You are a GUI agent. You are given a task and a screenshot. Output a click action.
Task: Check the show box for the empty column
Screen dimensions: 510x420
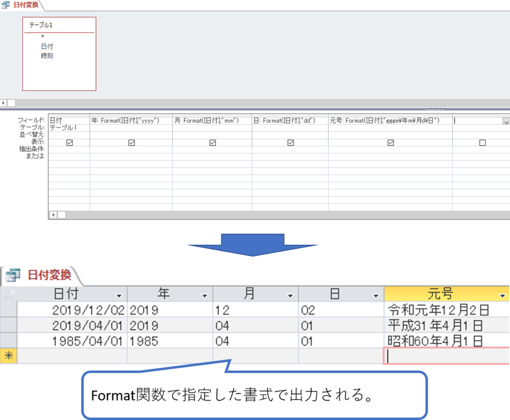(482, 143)
